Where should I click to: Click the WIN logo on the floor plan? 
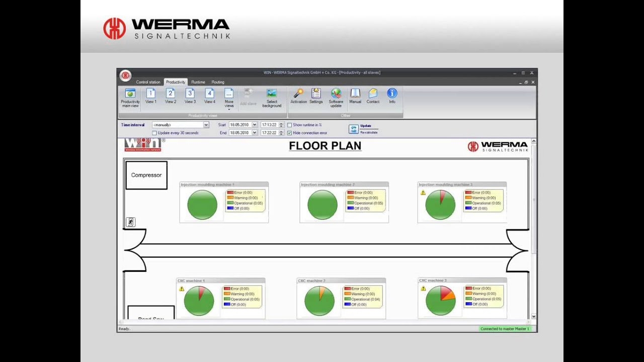(x=142, y=145)
